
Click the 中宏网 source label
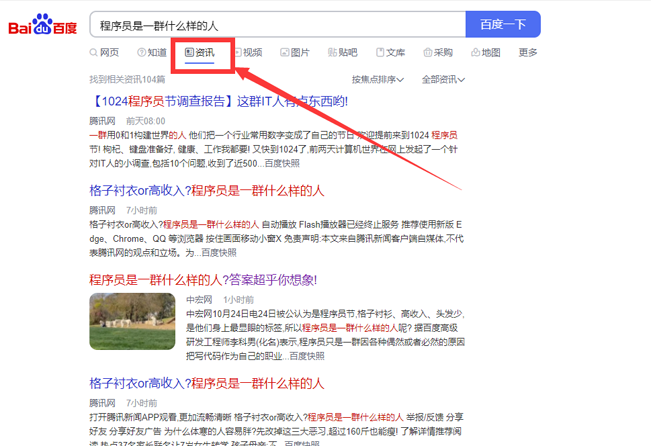[199, 299]
